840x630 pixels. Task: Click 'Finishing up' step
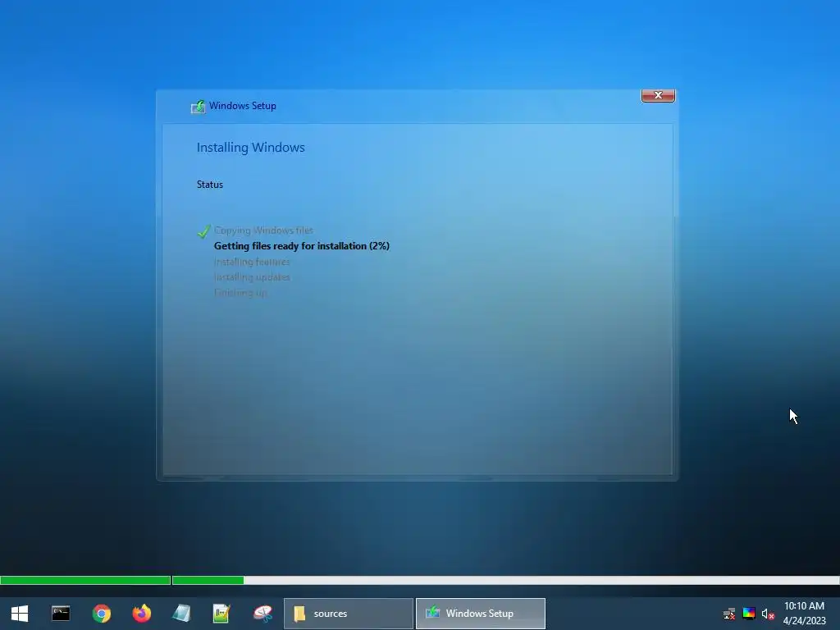(x=240, y=293)
